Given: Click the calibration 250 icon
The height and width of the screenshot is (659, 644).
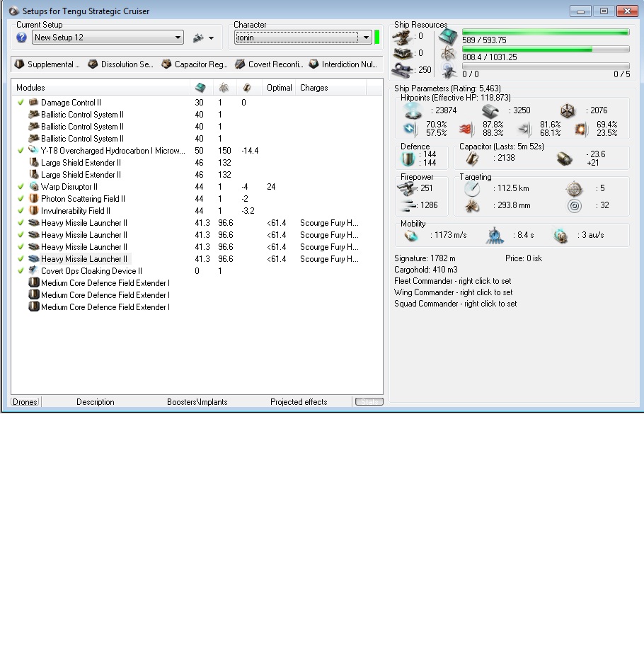Looking at the screenshot, I should click(x=401, y=70).
